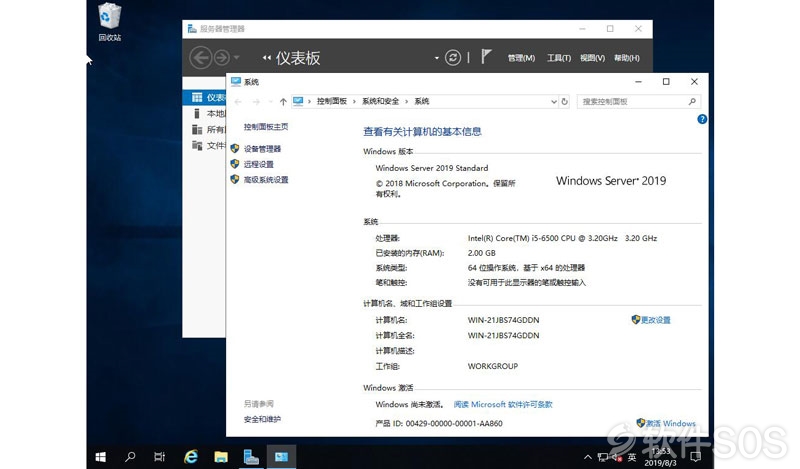Viewport: 800px width, 469px height.
Task: Open the 工具(T) menu
Action: click(x=559, y=58)
